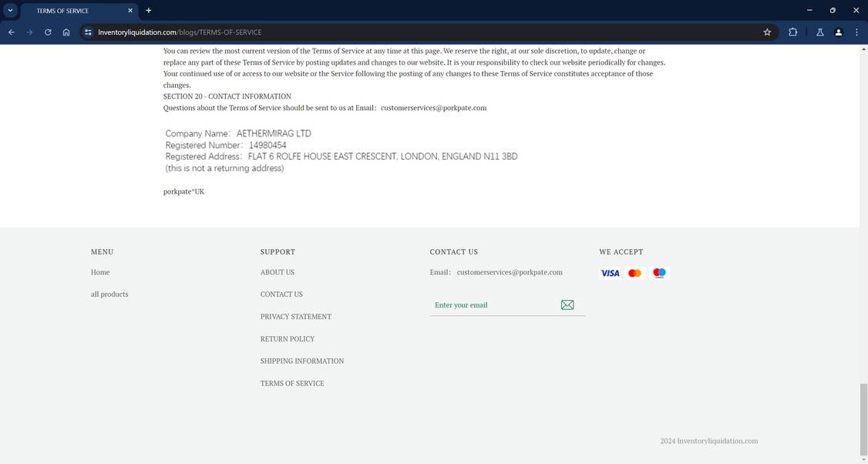Click the email address in Section 20
868x464 pixels.
click(433, 107)
